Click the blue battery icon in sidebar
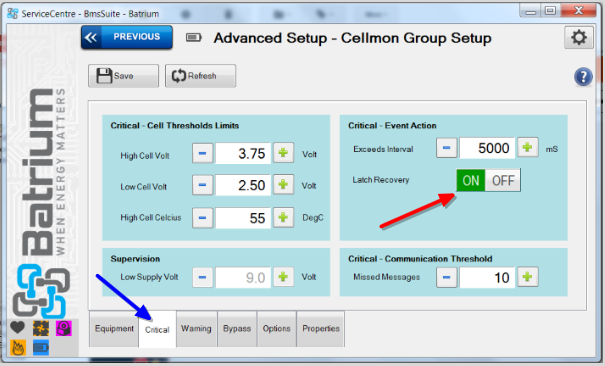605x366 pixels. coord(41,348)
